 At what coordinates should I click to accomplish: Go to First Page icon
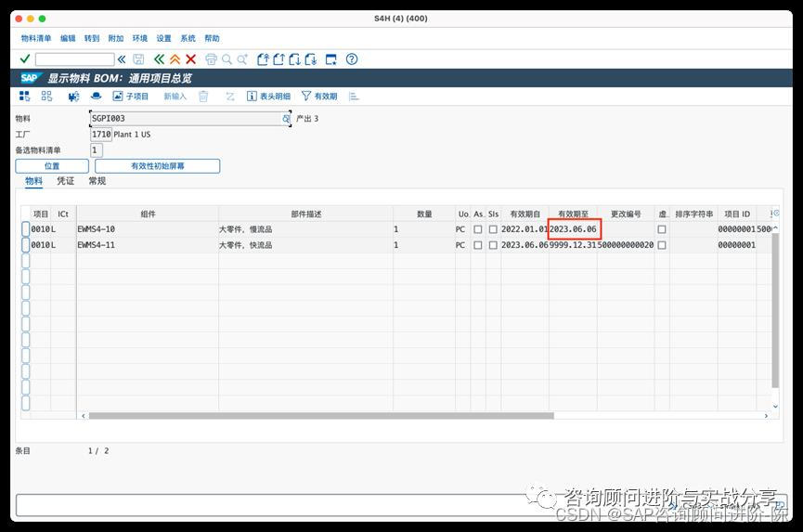pos(263,59)
